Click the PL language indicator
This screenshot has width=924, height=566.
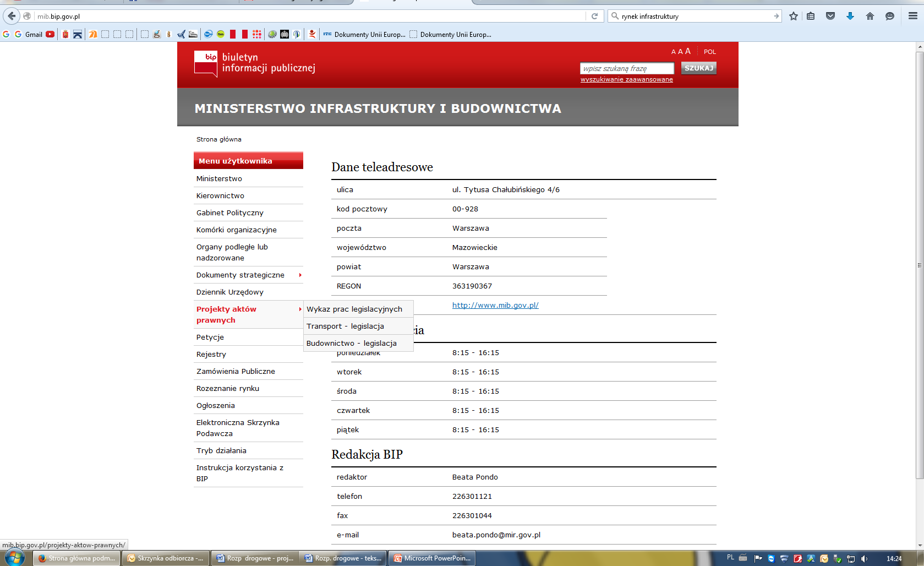coord(730,557)
